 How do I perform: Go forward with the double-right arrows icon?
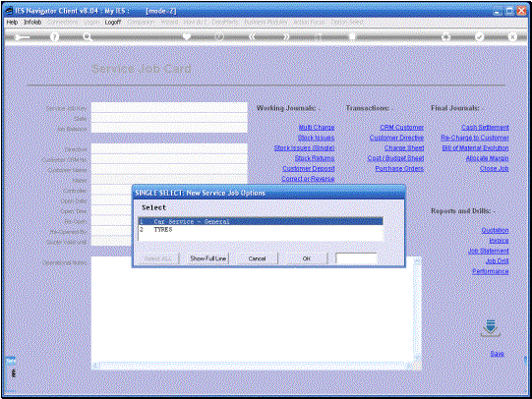point(286,36)
